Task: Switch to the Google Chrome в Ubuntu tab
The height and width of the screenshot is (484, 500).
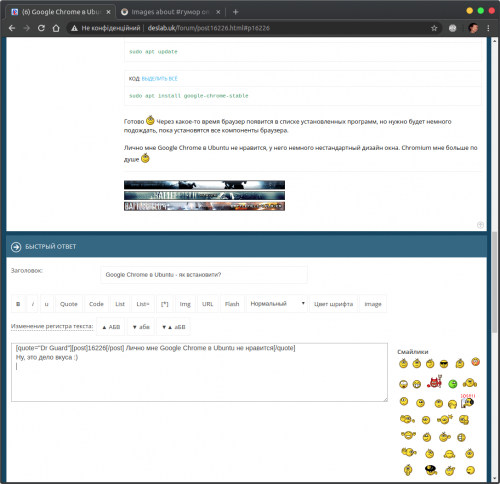Action: click(61, 12)
